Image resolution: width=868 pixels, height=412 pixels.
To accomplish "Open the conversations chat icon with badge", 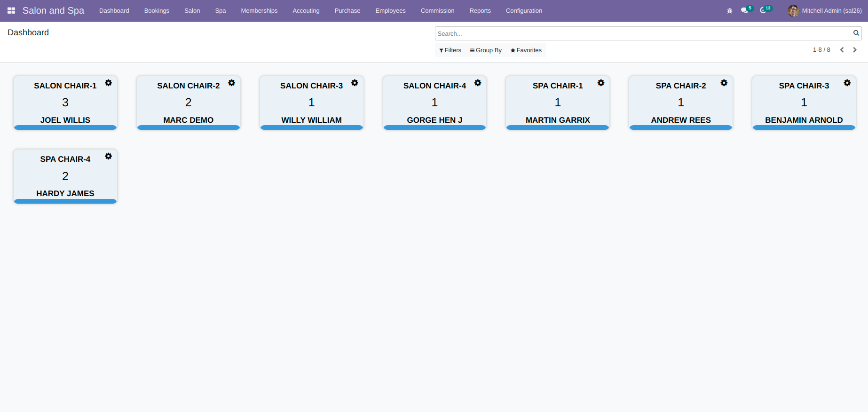I will coord(747,10).
